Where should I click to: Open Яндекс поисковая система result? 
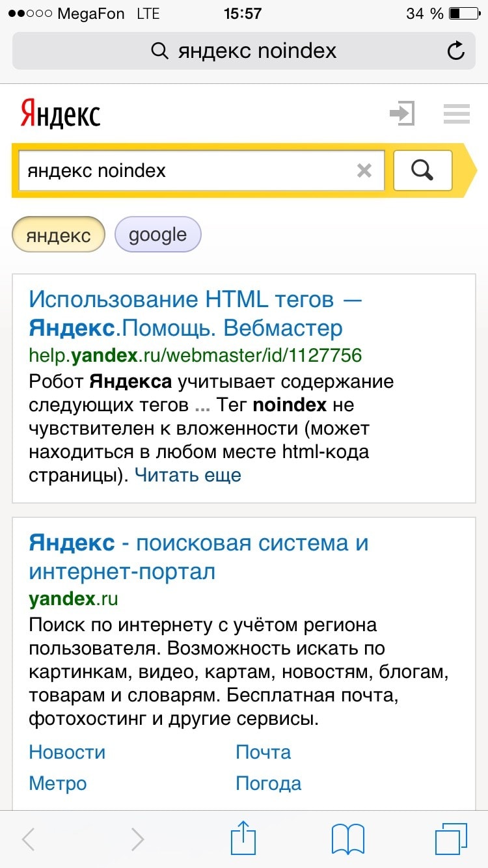[x=198, y=557]
